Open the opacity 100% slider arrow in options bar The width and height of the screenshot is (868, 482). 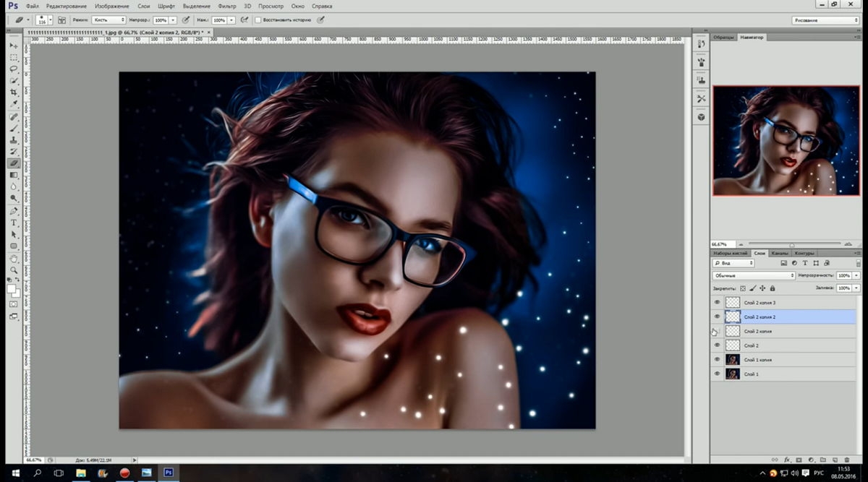(x=173, y=20)
